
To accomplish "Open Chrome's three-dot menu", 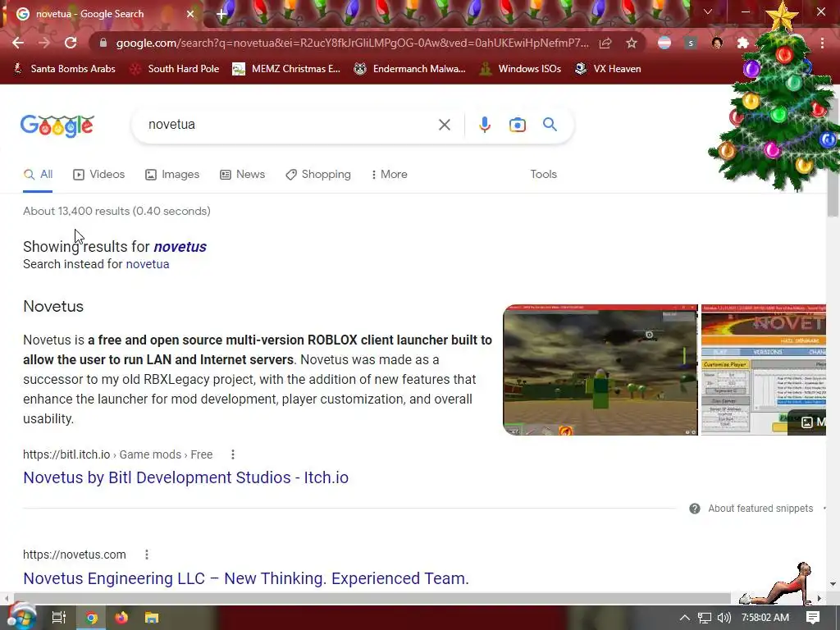I will (822, 43).
